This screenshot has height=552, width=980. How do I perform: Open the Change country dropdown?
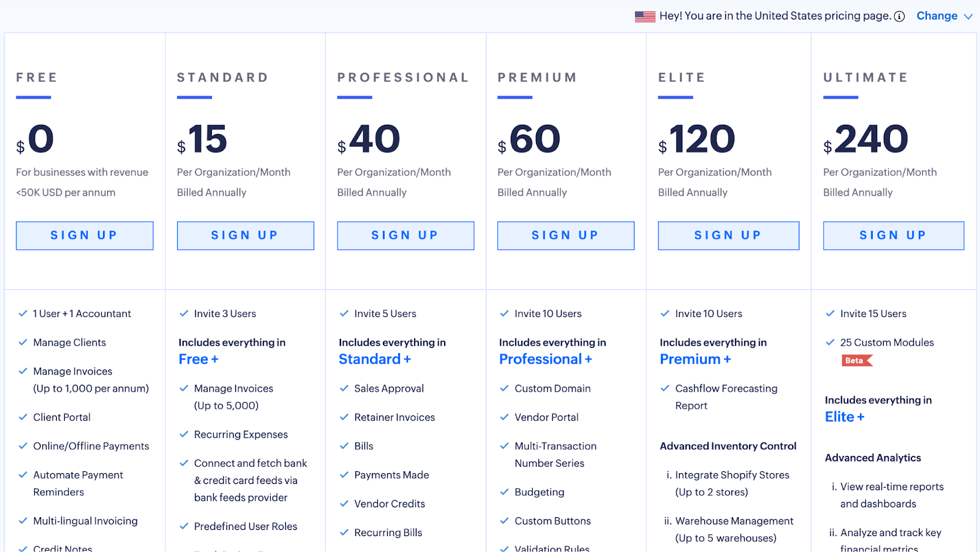[937, 16]
